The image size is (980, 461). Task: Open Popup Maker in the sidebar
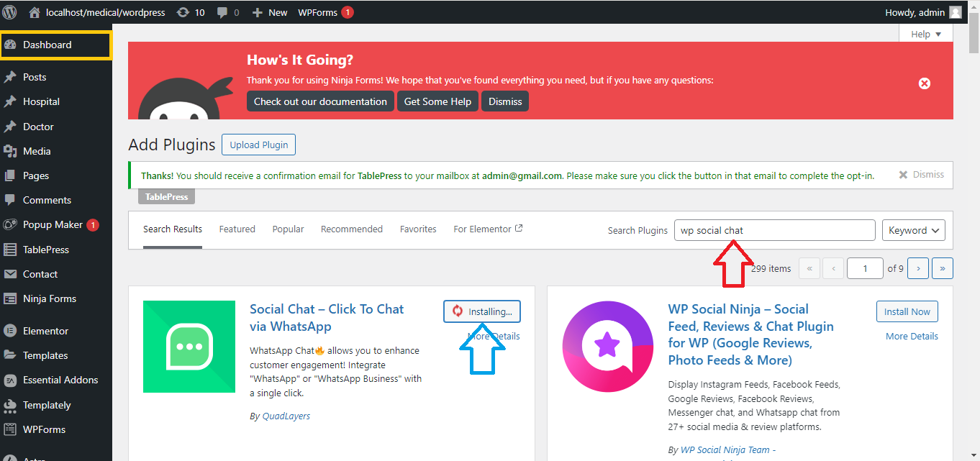53,224
